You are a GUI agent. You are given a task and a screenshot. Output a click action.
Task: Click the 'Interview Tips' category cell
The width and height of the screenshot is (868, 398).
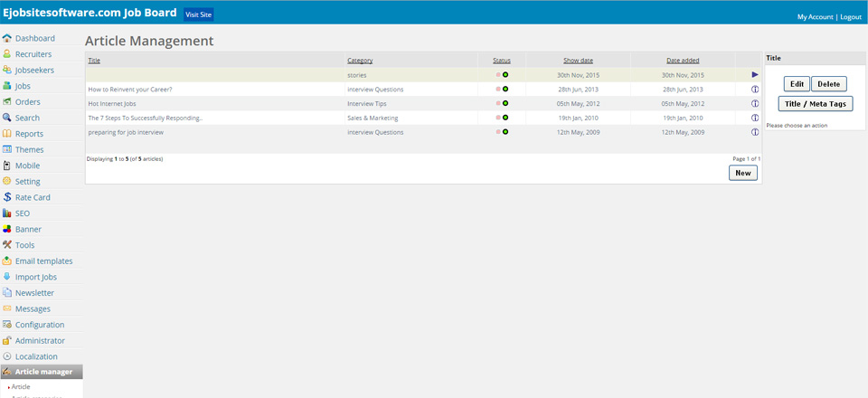(366, 103)
